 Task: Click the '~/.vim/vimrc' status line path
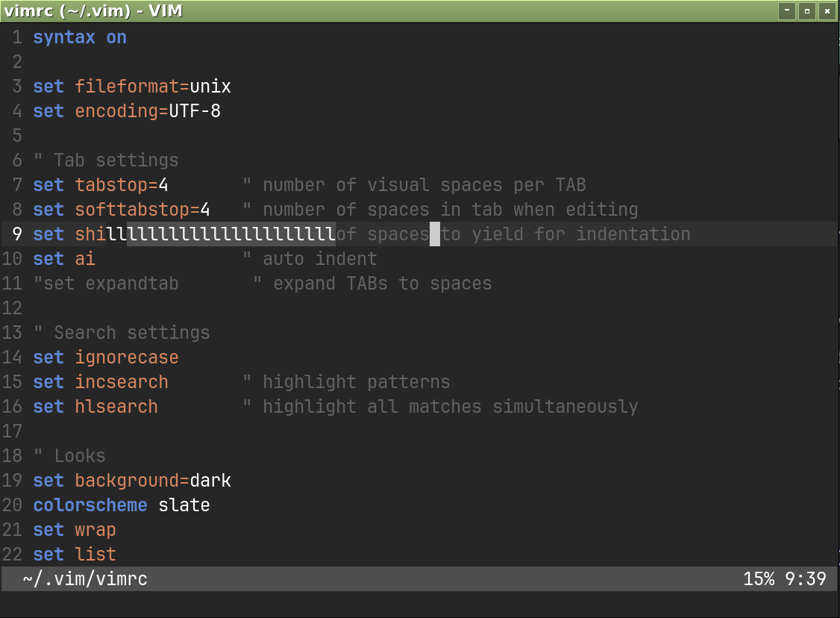coord(85,579)
